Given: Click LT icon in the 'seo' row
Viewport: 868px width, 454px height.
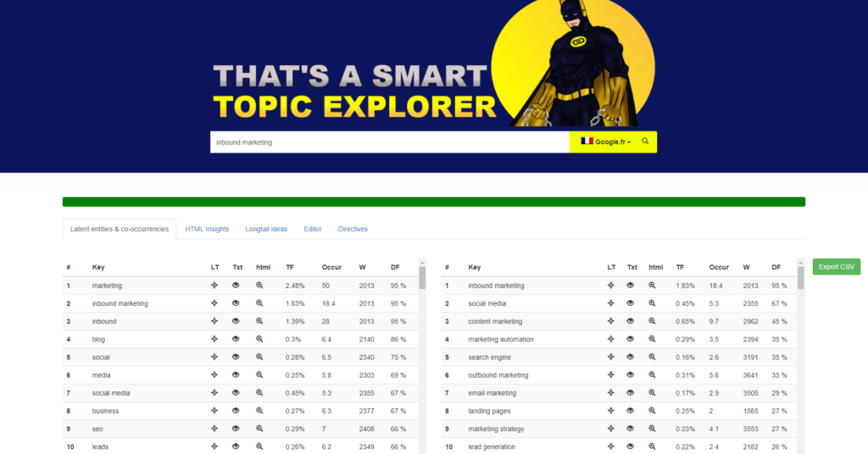Looking at the screenshot, I should coord(214,429).
